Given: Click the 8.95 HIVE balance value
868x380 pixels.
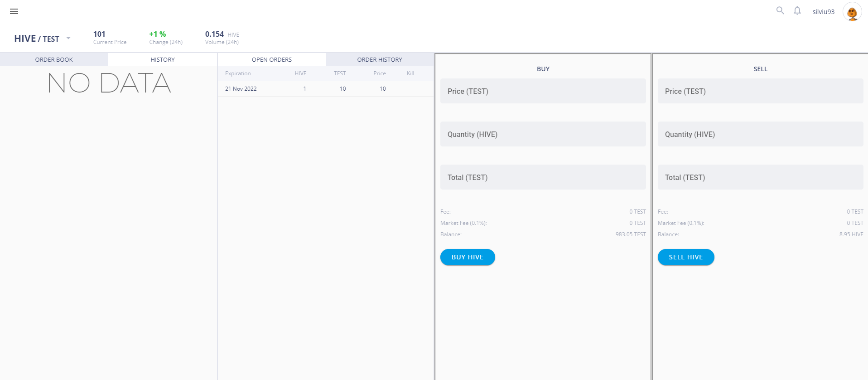Looking at the screenshot, I should (851, 234).
